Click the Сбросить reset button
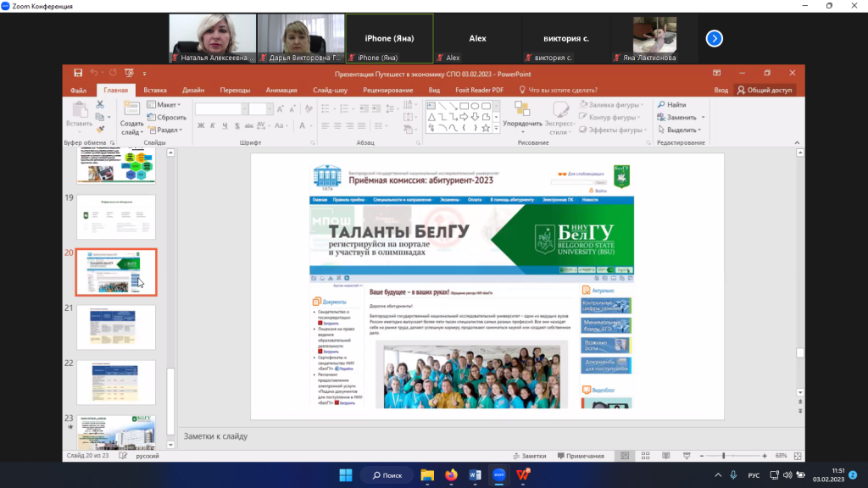The image size is (868, 488). (167, 117)
